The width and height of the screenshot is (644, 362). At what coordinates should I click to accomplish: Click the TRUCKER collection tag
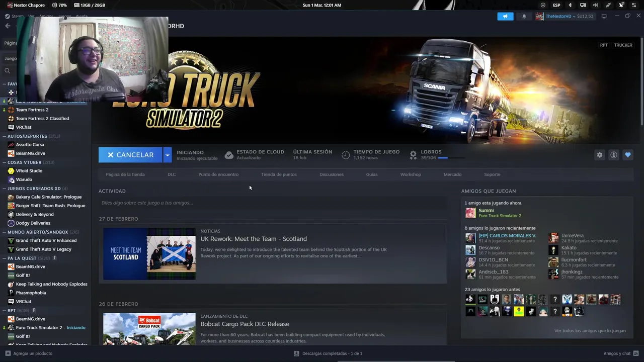click(623, 45)
